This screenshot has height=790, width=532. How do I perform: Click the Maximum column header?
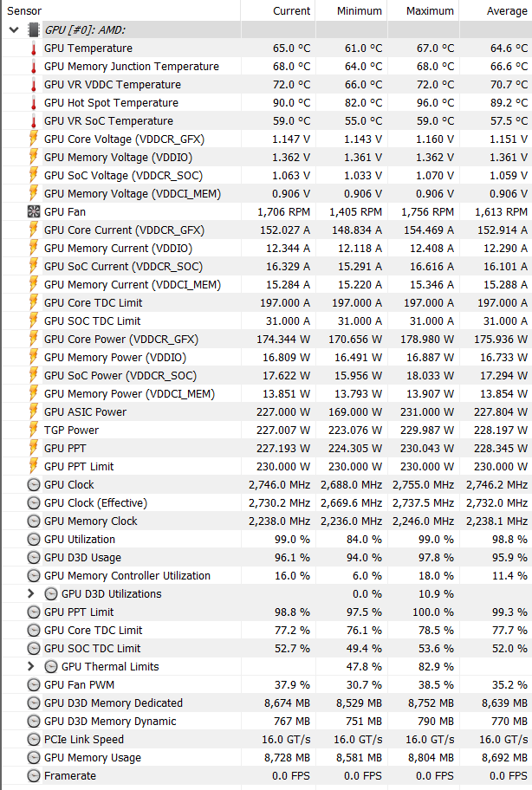coord(430,11)
